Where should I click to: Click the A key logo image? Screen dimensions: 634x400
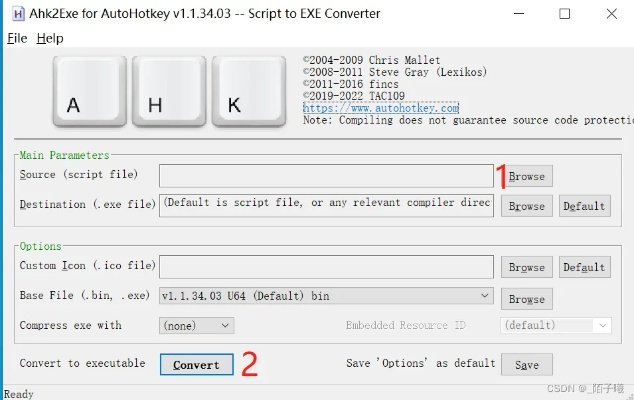point(90,91)
